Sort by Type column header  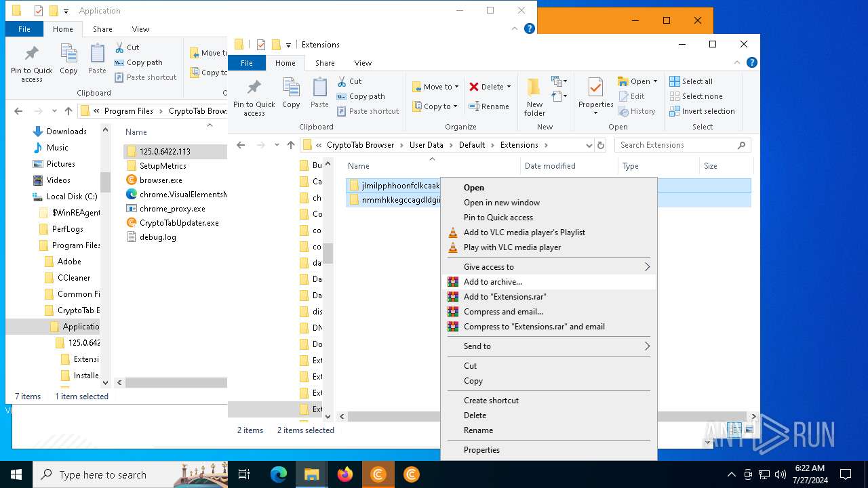(x=658, y=166)
